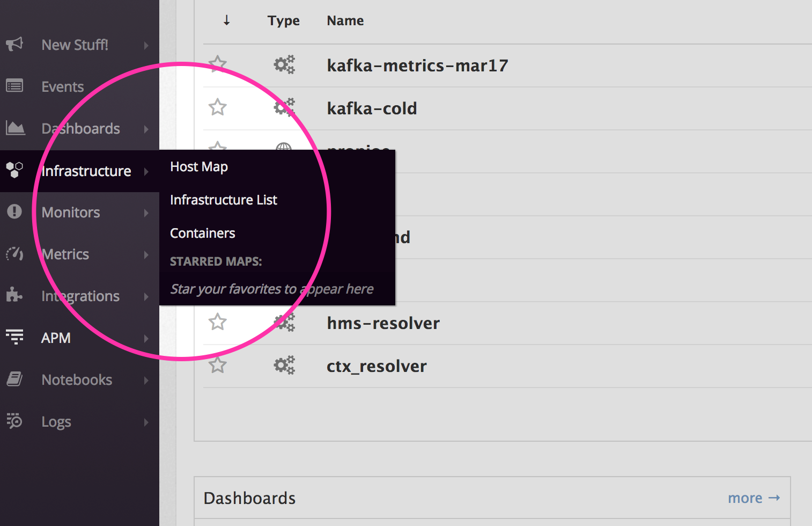The width and height of the screenshot is (812, 526).
Task: Open the Dashboards chart icon
Action: point(14,128)
